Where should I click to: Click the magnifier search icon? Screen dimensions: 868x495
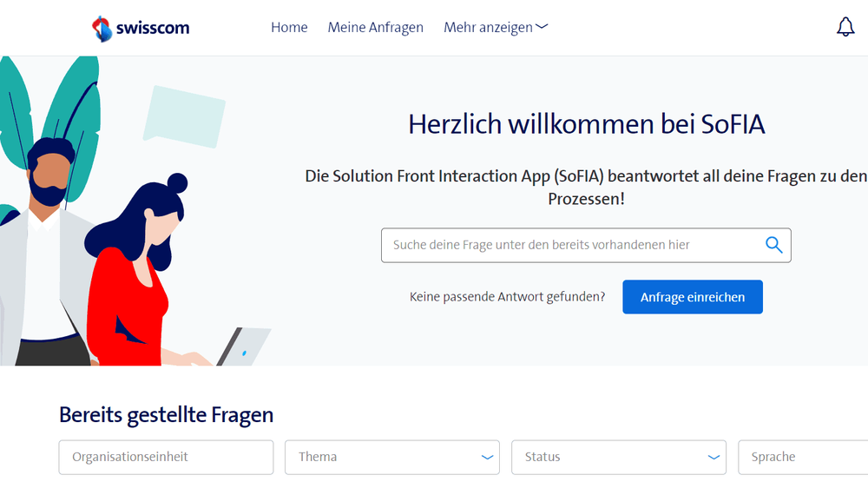774,245
